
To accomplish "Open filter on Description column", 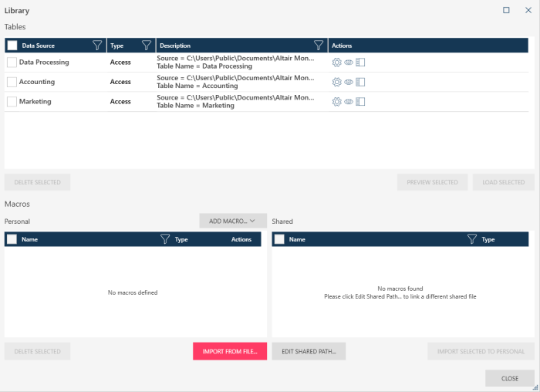I will pos(319,46).
